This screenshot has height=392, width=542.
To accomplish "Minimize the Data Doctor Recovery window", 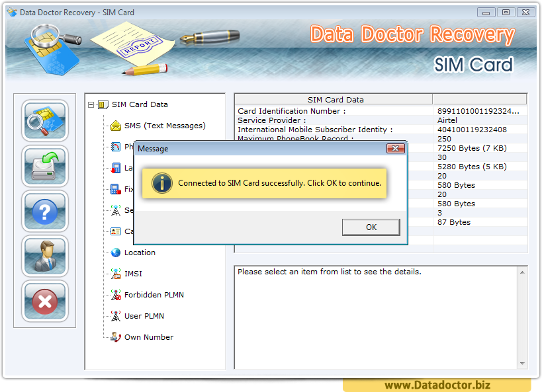I will pyautogui.click(x=486, y=13).
